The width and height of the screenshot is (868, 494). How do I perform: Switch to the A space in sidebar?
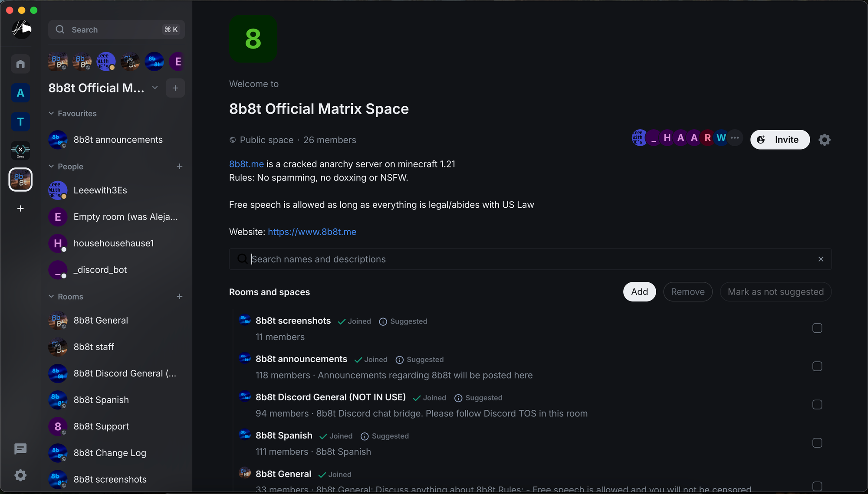(20, 92)
